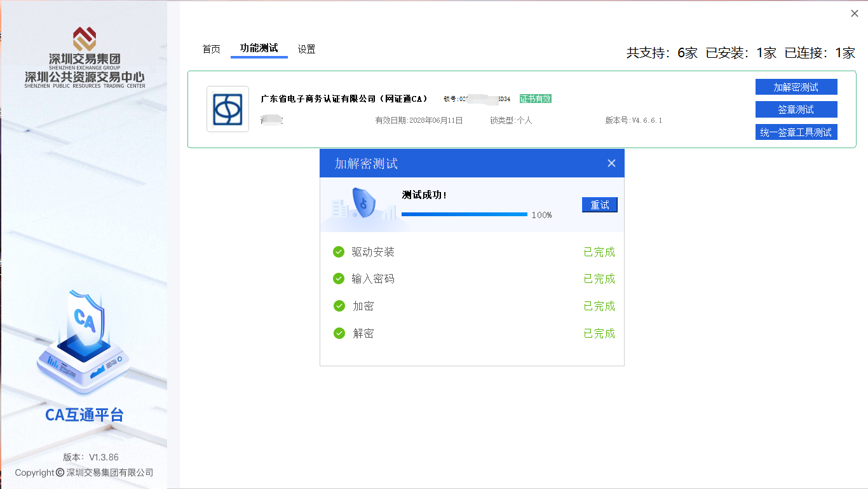Screen dimensions: 868x489
Task: Select the 功能测试 tab
Action: 259,48
